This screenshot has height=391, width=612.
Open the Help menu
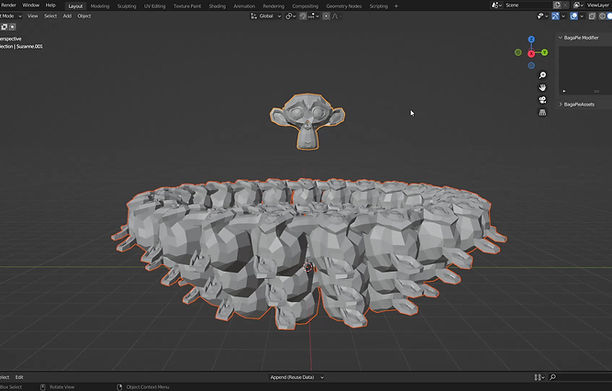pos(50,5)
